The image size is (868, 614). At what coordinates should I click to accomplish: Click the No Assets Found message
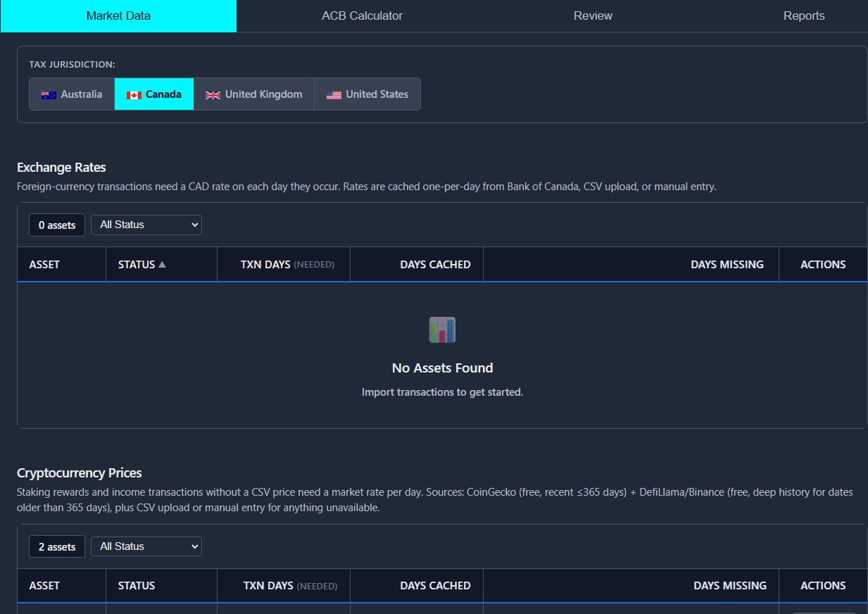(x=442, y=368)
